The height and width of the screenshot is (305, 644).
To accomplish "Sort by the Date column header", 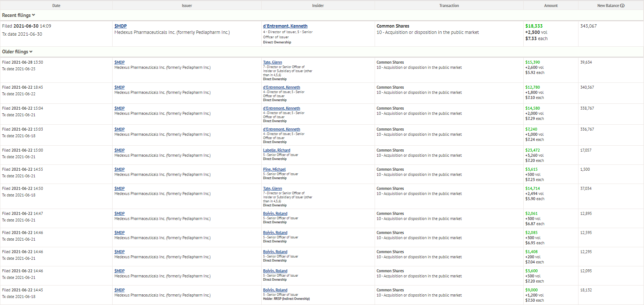I will [56, 6].
